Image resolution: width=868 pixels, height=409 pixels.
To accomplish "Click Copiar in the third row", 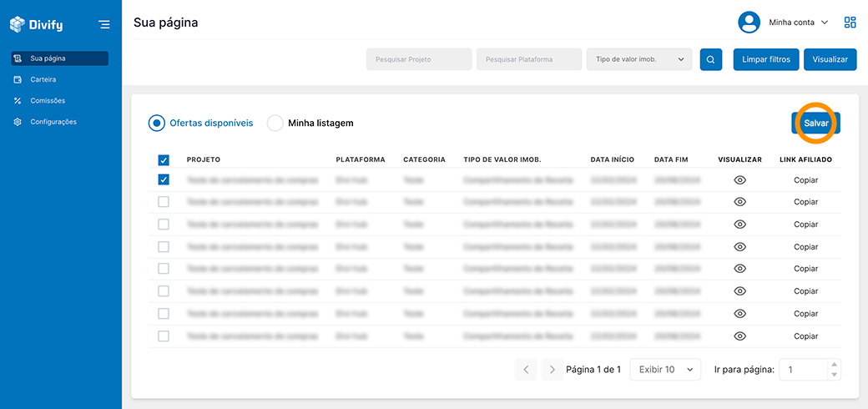I will 805,225.
